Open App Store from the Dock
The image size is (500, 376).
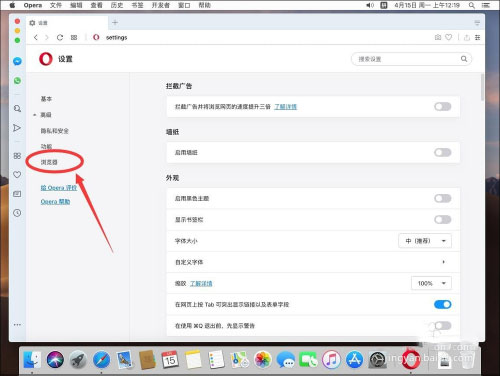click(354, 360)
